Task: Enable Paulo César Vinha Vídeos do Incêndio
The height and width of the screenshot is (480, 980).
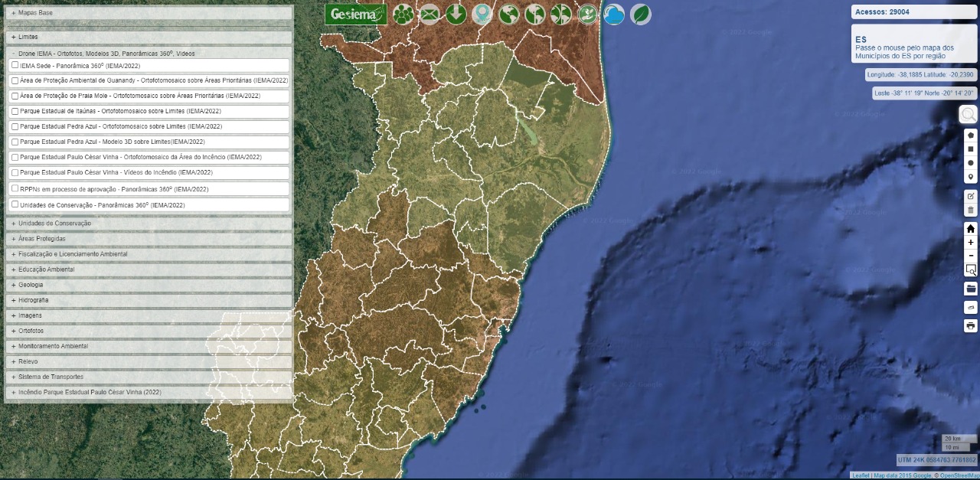Action: [x=15, y=172]
